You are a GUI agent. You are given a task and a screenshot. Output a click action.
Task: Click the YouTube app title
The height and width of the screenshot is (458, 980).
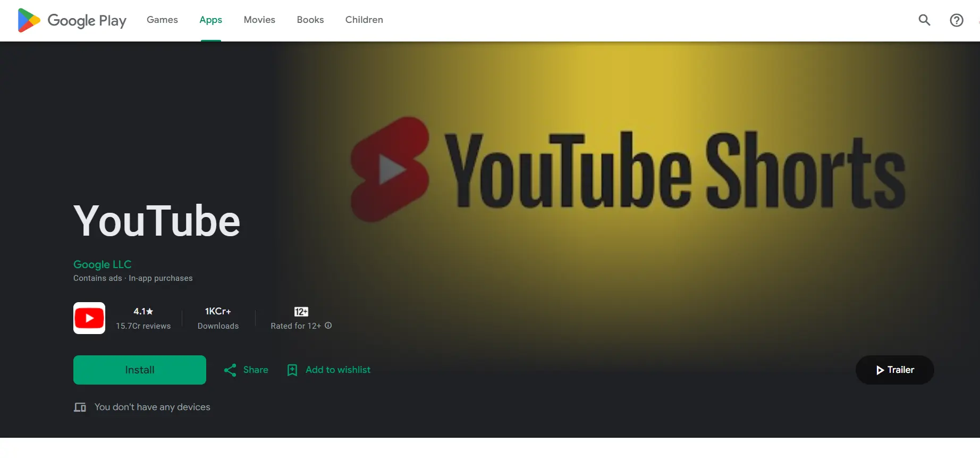(x=157, y=221)
